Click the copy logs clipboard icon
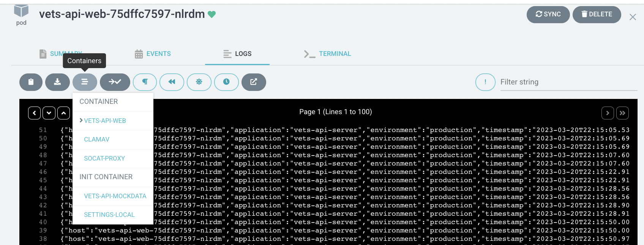Image resolution: width=644 pixels, height=245 pixels. coord(31,82)
